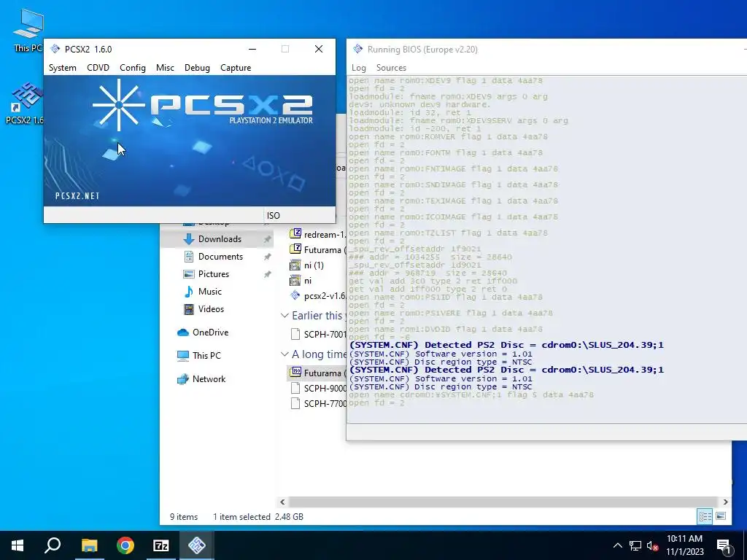This screenshot has width=747, height=560.
Task: Select OneDrive in Explorer sidebar
Action: pos(210,332)
